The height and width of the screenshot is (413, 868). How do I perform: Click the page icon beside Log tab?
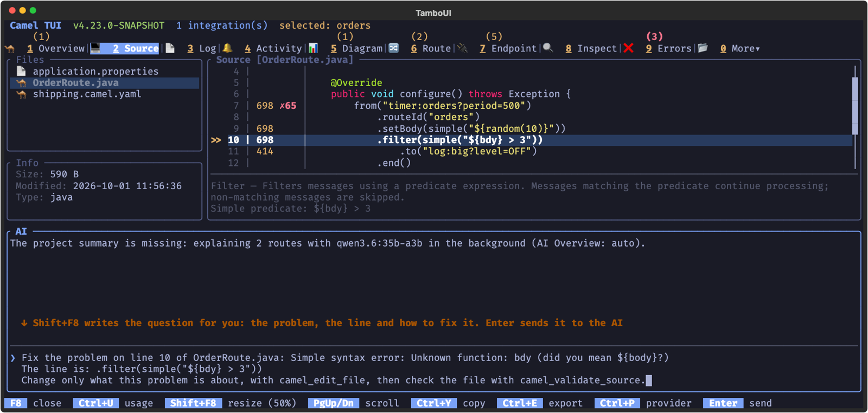pyautogui.click(x=170, y=48)
